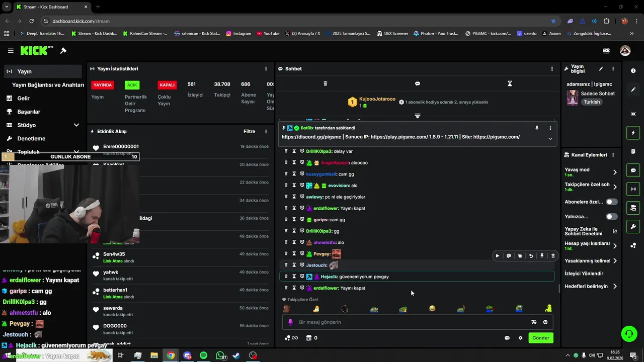Toggle chat panel icon in right sidebar
This screenshot has width=644, height=362.
coord(633,170)
